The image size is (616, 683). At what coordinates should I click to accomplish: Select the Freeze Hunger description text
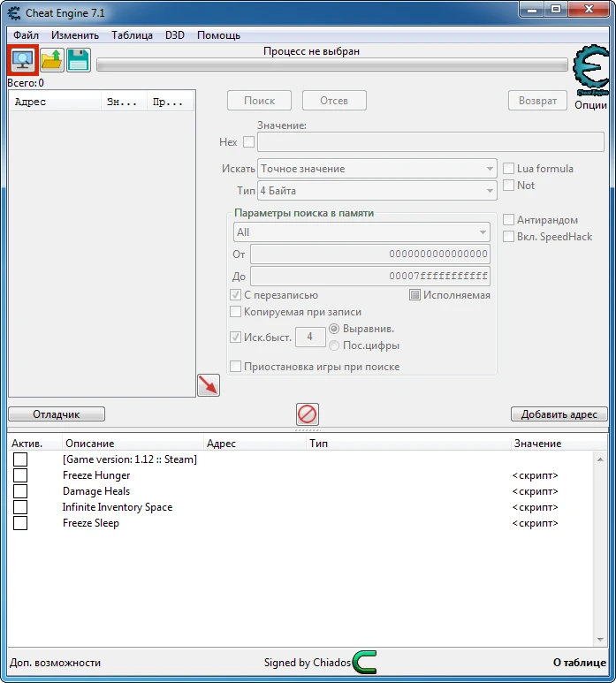point(96,475)
